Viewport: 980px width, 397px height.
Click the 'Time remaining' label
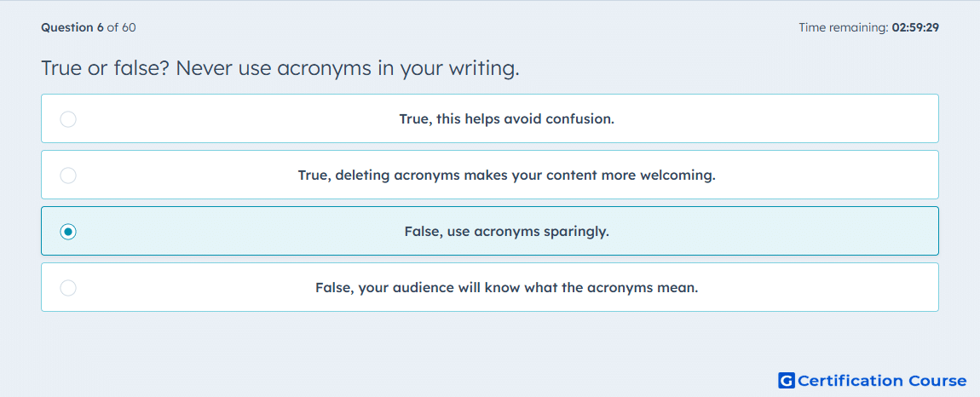pos(844,27)
